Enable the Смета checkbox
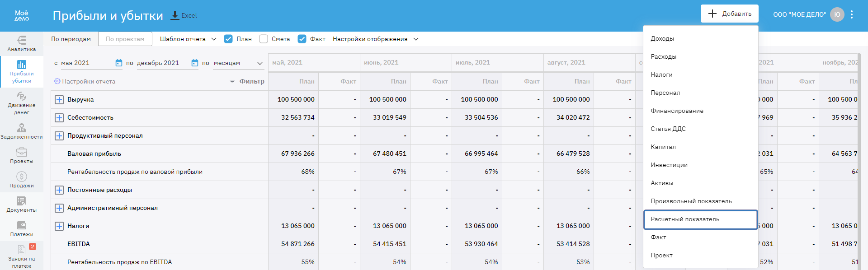The width and height of the screenshot is (868, 270). [x=264, y=39]
